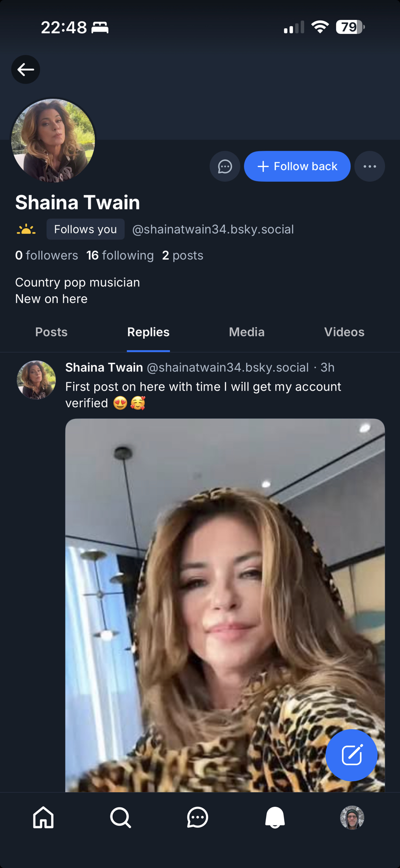Select the Replies tab
The image size is (400, 868).
point(148,332)
